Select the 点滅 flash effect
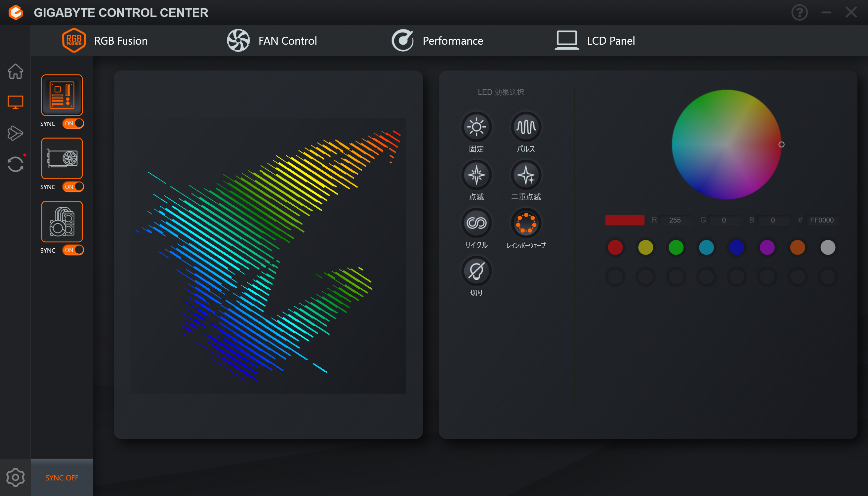The width and height of the screenshot is (868, 496). click(476, 175)
